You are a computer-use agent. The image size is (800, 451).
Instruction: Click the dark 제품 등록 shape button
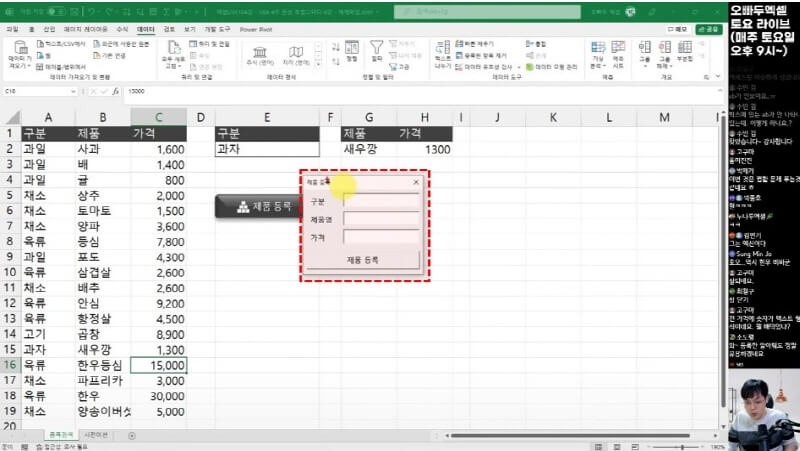[x=258, y=206]
